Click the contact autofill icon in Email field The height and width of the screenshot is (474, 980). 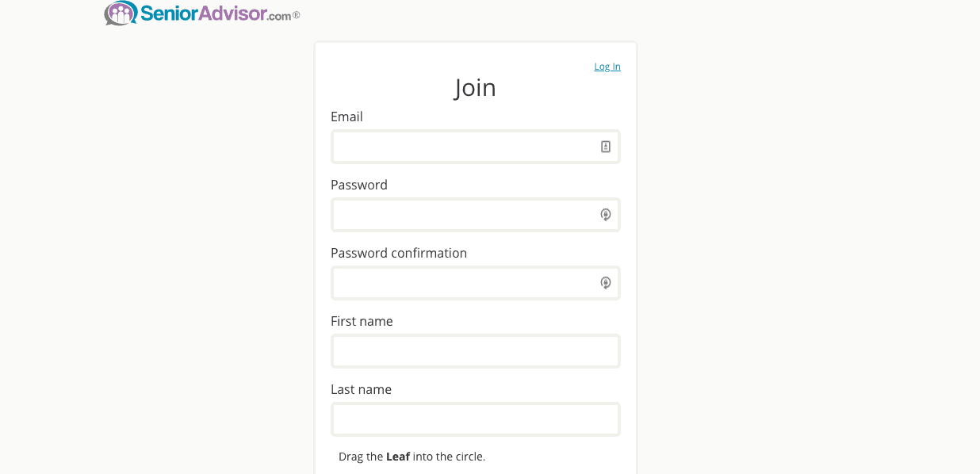point(606,147)
